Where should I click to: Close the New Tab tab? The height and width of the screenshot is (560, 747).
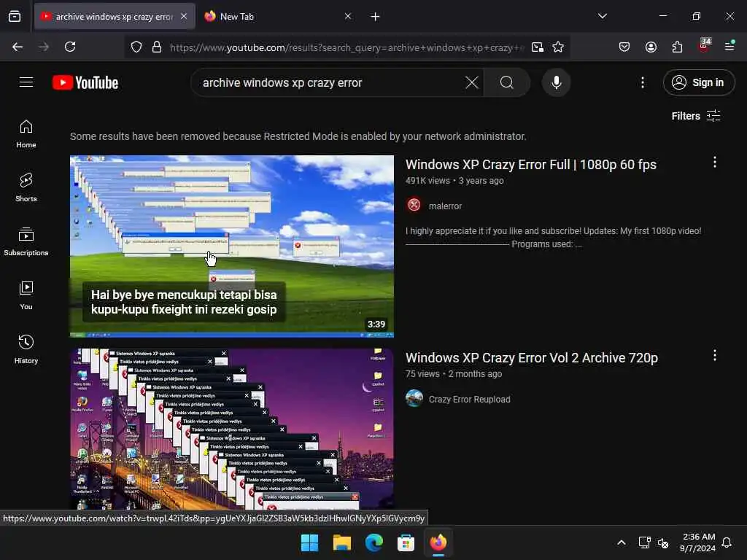[x=348, y=17]
